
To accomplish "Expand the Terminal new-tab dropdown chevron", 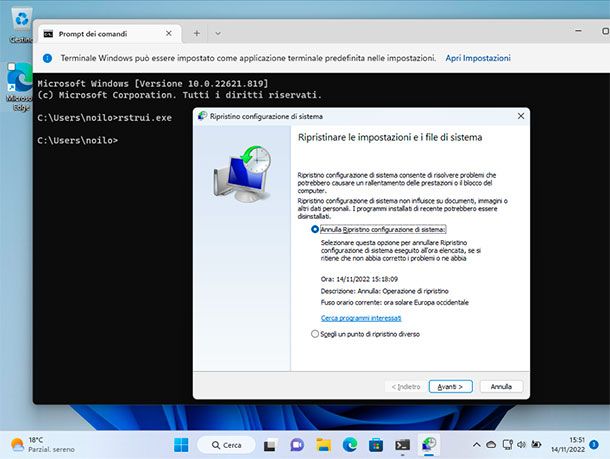I will [x=218, y=33].
